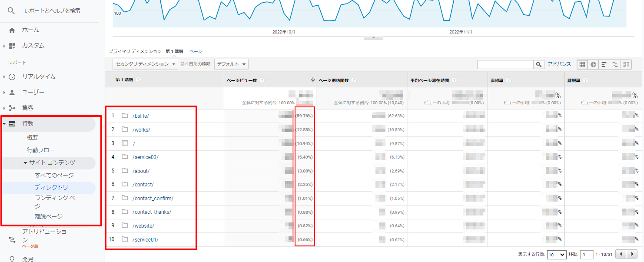Sort by the 離脱率 column header

(574, 80)
